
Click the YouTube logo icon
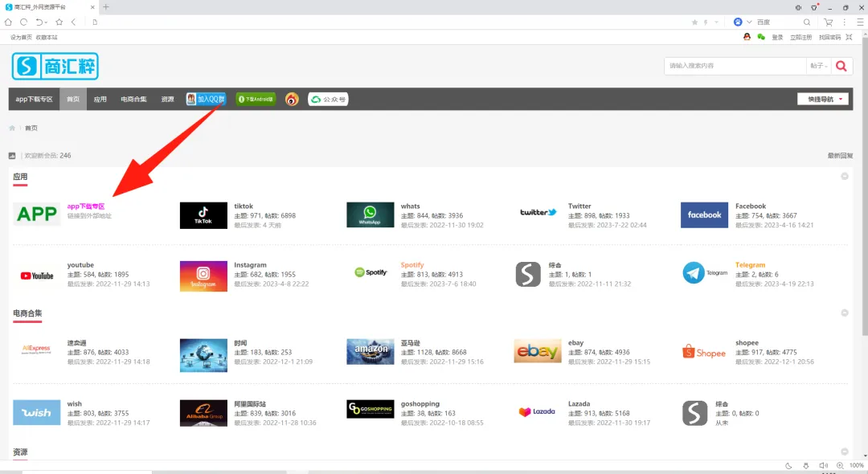[x=37, y=276]
